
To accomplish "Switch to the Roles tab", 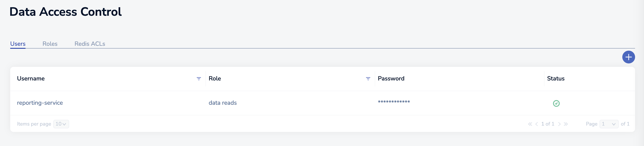I will point(50,43).
